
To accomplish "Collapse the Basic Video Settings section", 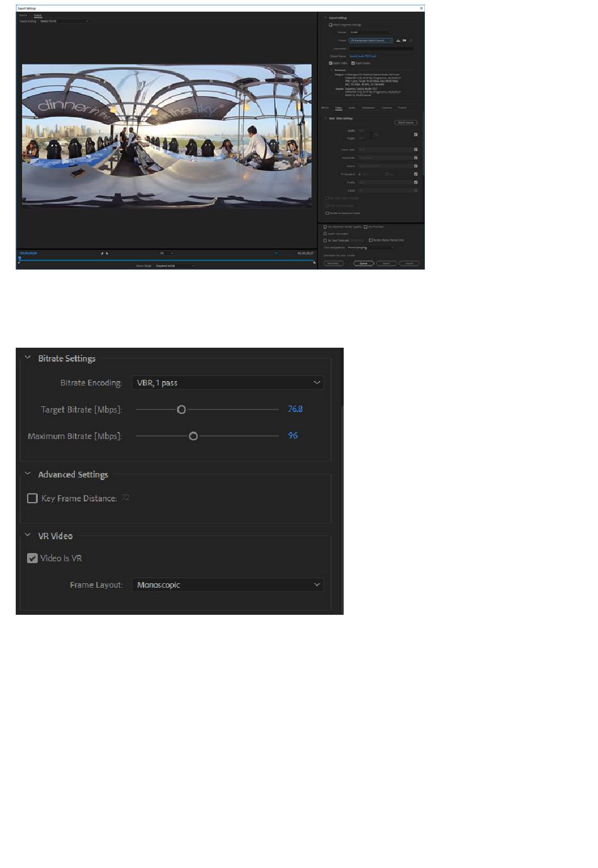I will click(x=326, y=118).
